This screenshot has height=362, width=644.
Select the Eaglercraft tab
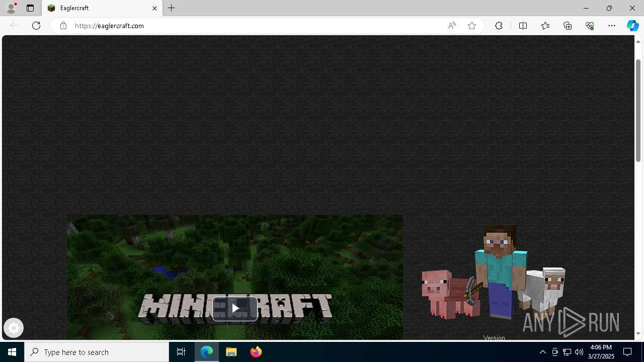click(102, 8)
